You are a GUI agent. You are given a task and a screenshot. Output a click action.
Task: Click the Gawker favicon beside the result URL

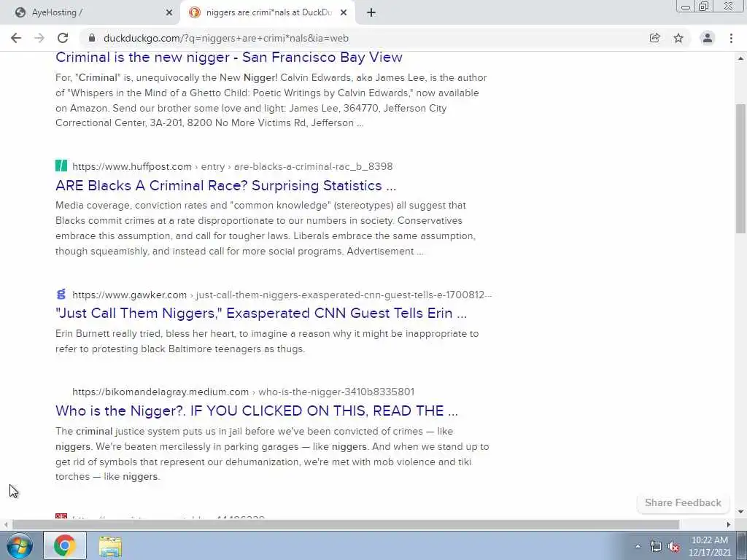[x=61, y=294]
